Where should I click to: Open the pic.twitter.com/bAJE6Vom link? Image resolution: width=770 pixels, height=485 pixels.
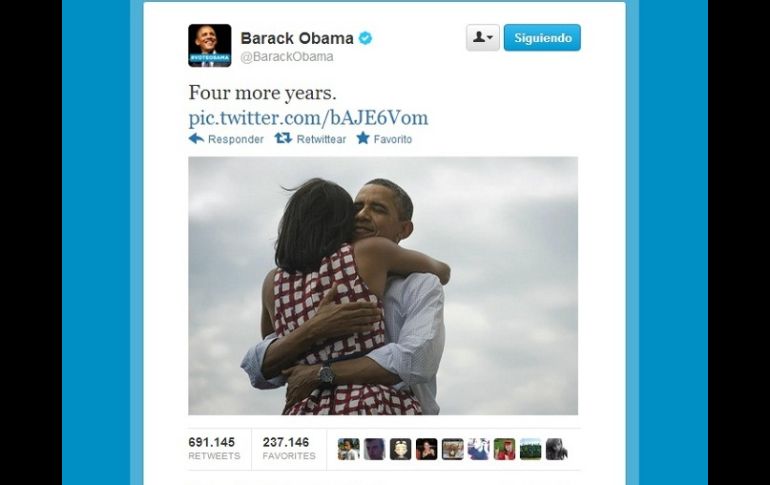pyautogui.click(x=308, y=118)
